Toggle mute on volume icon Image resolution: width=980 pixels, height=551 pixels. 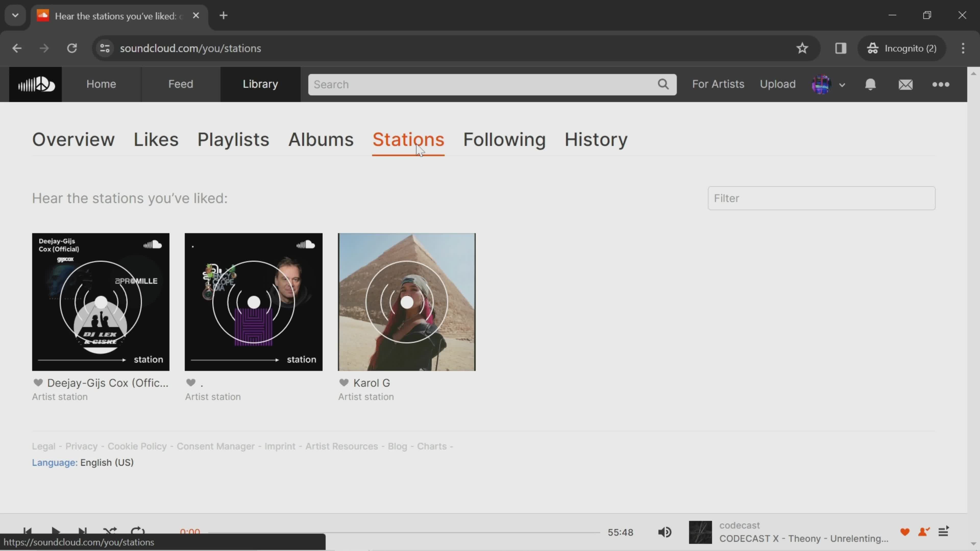[x=665, y=532]
